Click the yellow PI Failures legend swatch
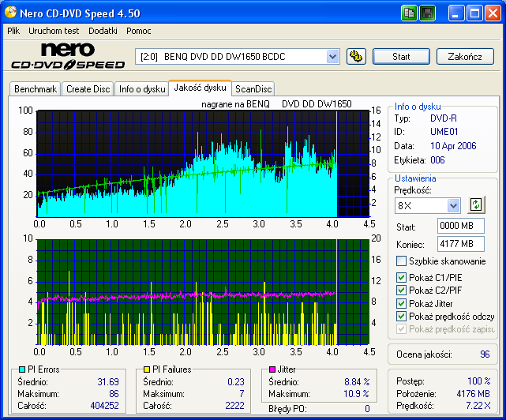The image size is (506, 420). click(x=147, y=369)
